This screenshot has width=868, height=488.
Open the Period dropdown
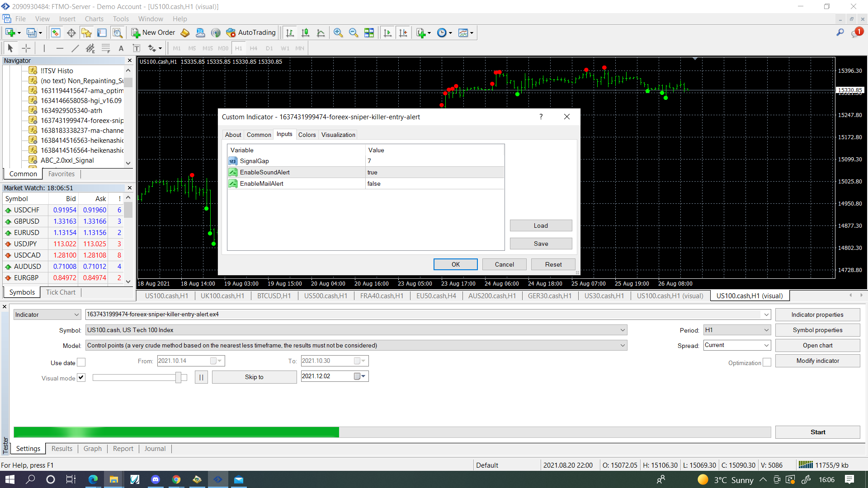(737, 330)
